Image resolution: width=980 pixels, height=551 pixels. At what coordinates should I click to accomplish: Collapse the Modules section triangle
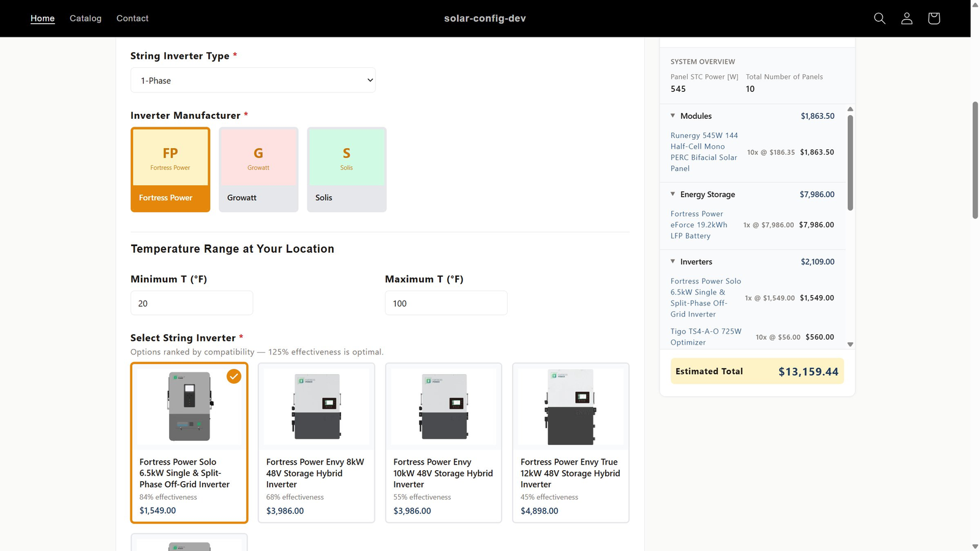tap(673, 116)
